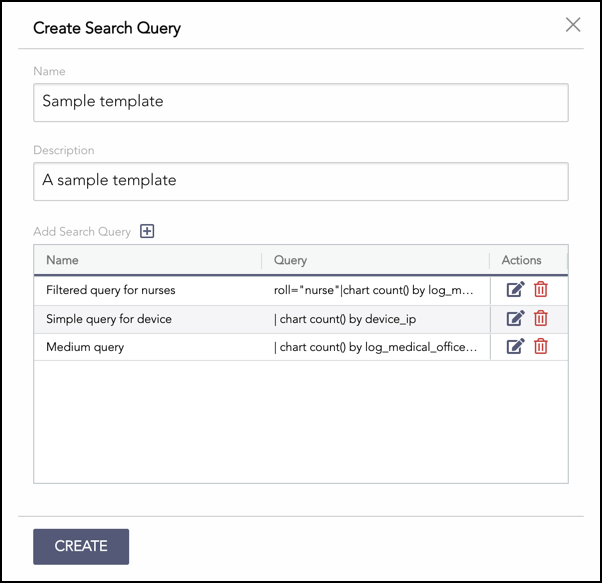Click the roll="nurse" query text cell
This screenshot has width=602, height=583.
373,290
